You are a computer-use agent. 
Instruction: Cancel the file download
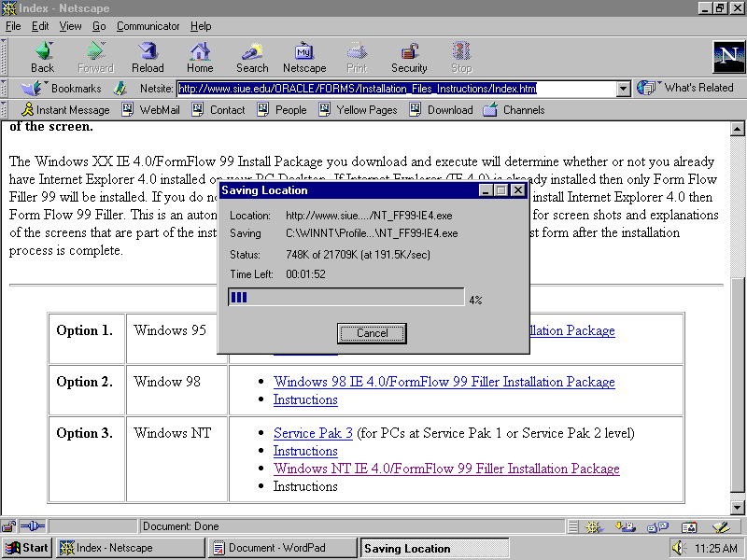point(372,333)
